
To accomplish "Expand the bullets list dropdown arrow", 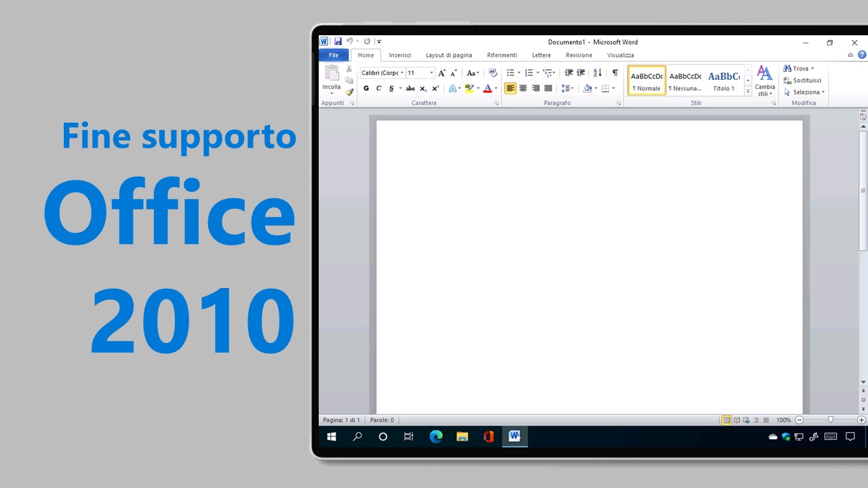I will [519, 73].
